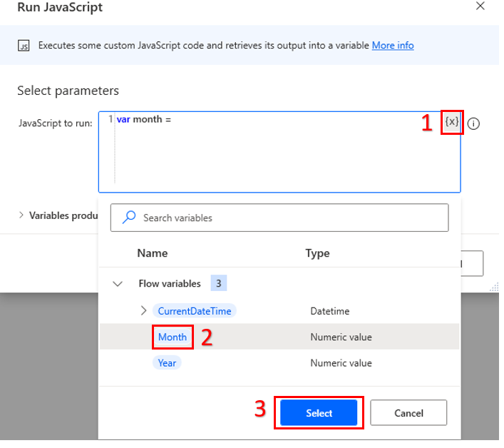The image size is (504, 448).
Task: Click the Cancel button in variable picker
Action: (408, 412)
